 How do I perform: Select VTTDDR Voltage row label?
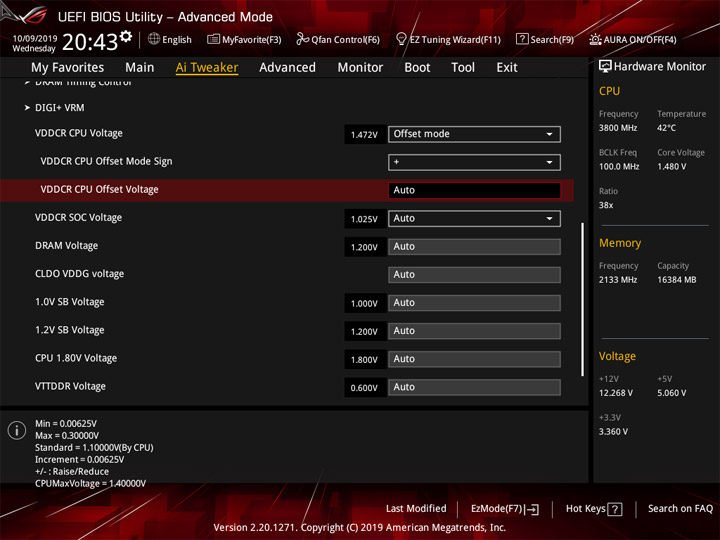[x=70, y=386]
